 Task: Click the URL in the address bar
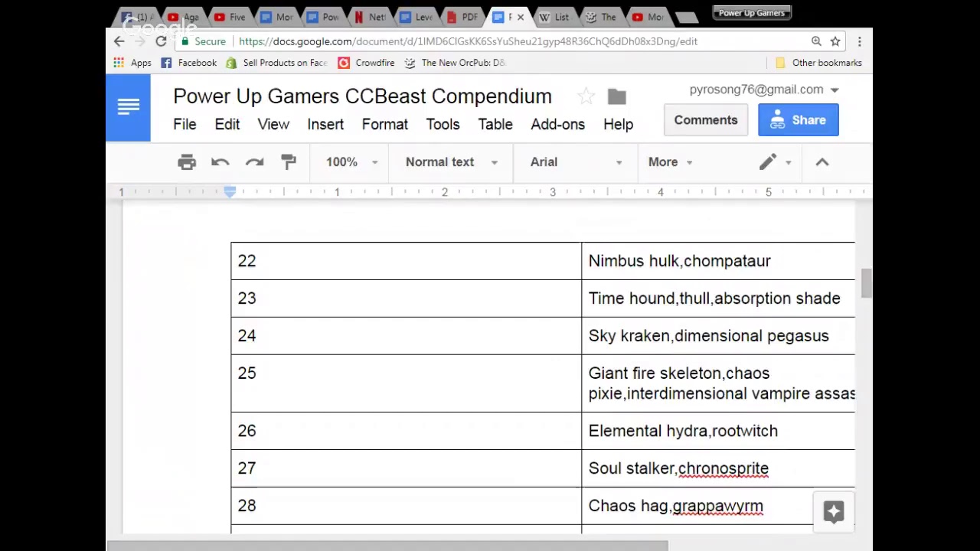coord(468,41)
